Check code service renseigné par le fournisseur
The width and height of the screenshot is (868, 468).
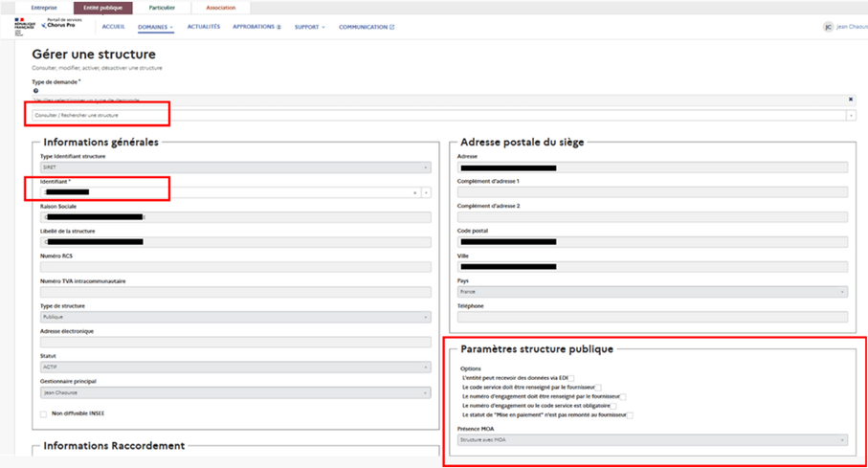pyautogui.click(x=598, y=388)
